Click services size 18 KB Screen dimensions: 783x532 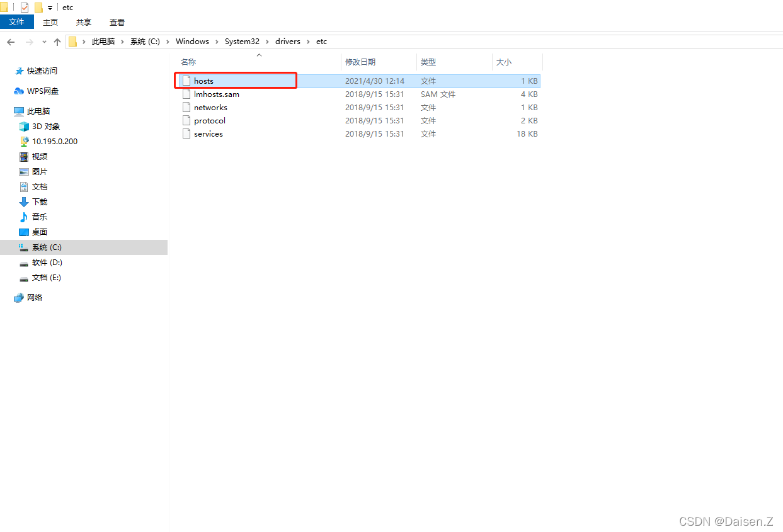527,133
